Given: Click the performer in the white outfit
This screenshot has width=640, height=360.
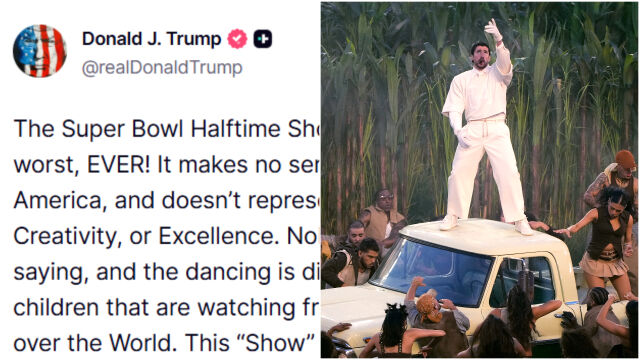Looking at the screenshot, I should point(484,131).
